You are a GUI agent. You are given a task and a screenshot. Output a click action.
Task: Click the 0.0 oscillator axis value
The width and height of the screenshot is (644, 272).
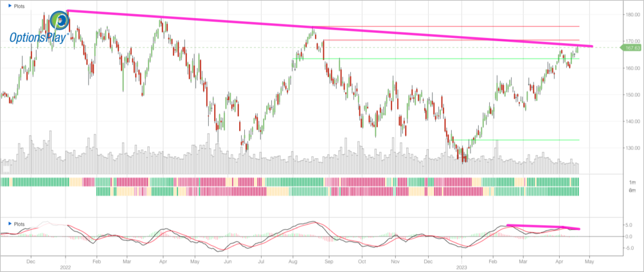630,237
